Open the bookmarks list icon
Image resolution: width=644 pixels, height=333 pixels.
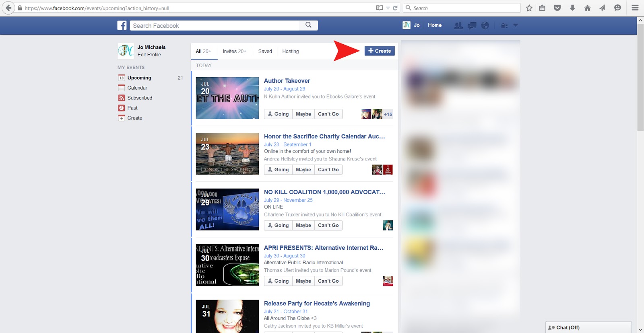543,8
